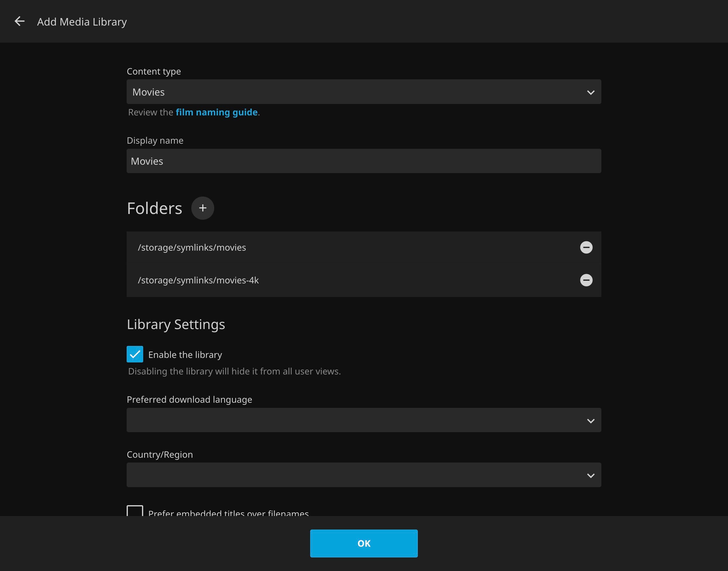Click the Enable the library label text
Image resolution: width=728 pixels, height=571 pixels.
tap(185, 355)
